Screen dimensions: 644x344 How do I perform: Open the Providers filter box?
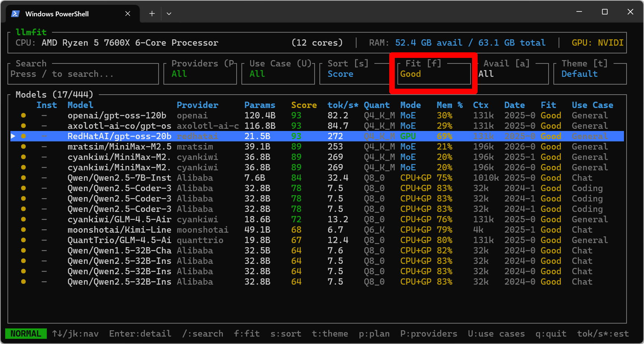pyautogui.click(x=200, y=73)
